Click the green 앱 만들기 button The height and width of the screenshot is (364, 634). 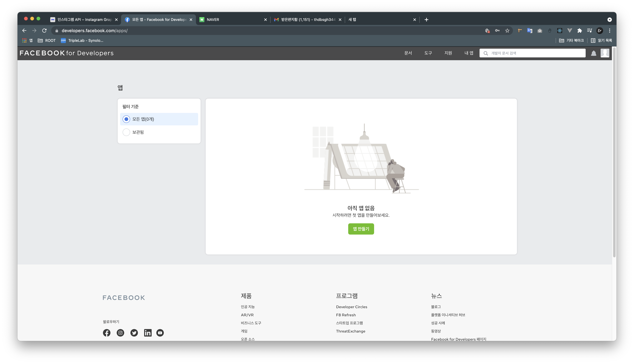pos(361,229)
